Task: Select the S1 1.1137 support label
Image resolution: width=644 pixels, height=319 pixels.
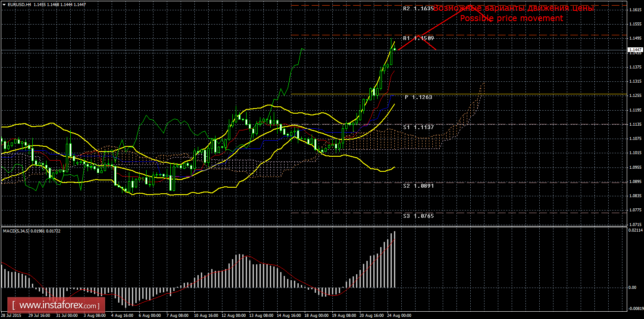Action: (418, 127)
